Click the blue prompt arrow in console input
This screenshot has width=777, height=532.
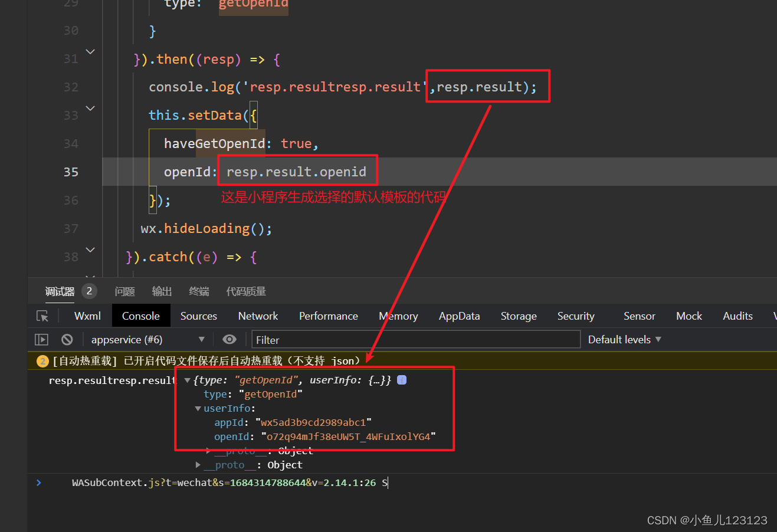[x=38, y=482]
